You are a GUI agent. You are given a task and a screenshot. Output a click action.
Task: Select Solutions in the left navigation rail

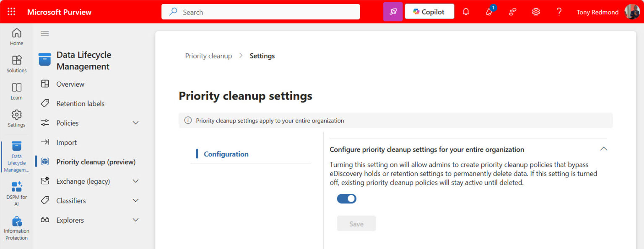(16, 64)
